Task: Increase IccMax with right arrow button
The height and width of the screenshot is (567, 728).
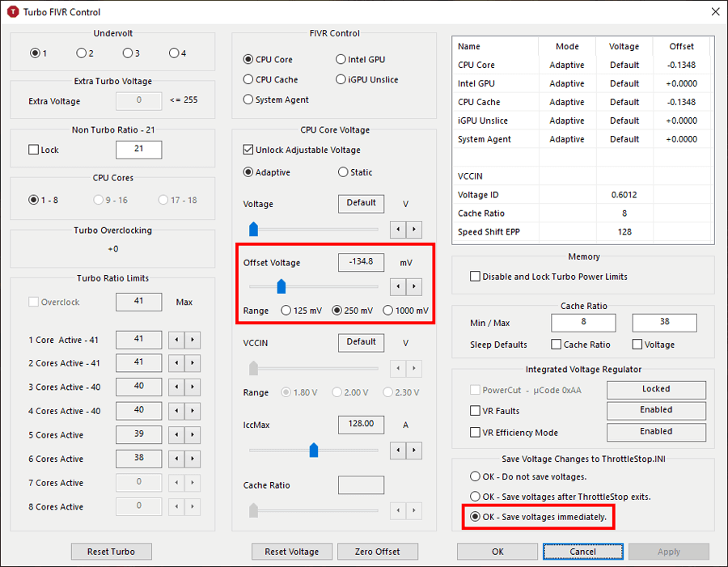Action: (x=413, y=450)
